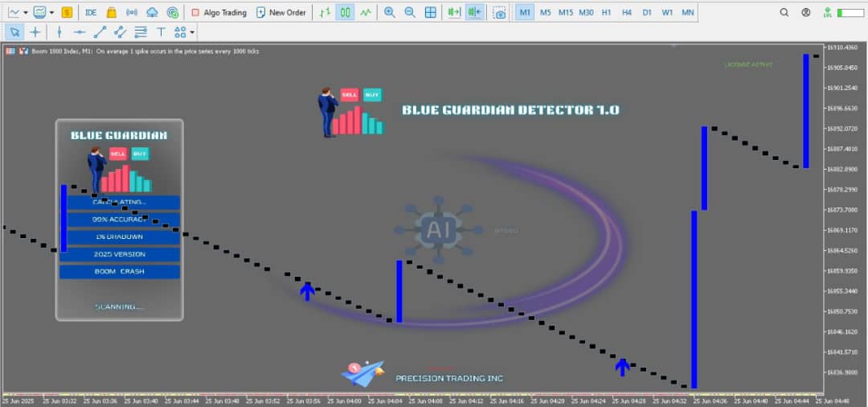Image resolution: width=868 pixels, height=407 pixels.
Task: Expand the chart type dropdown arrow
Action: [26, 12]
